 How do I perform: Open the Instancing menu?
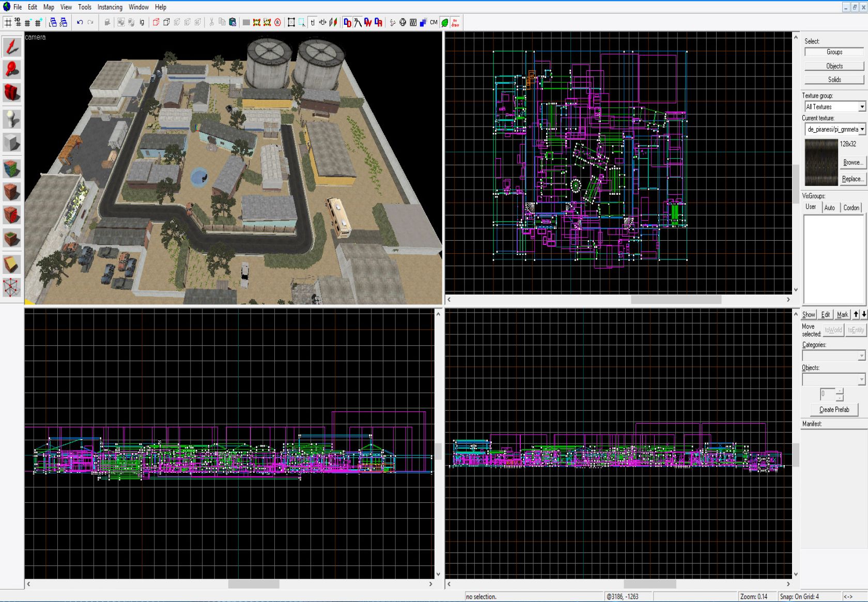pyautogui.click(x=110, y=7)
